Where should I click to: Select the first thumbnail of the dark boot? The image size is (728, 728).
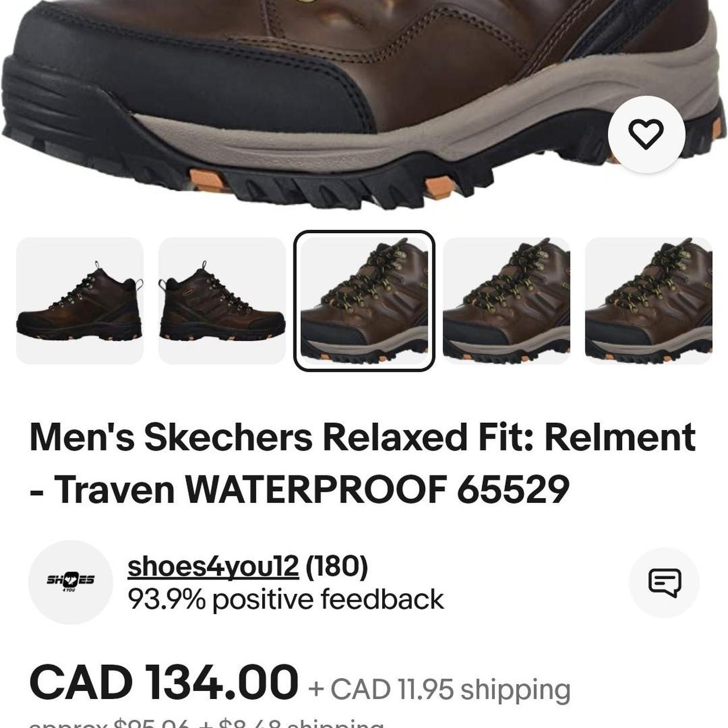tap(80, 301)
